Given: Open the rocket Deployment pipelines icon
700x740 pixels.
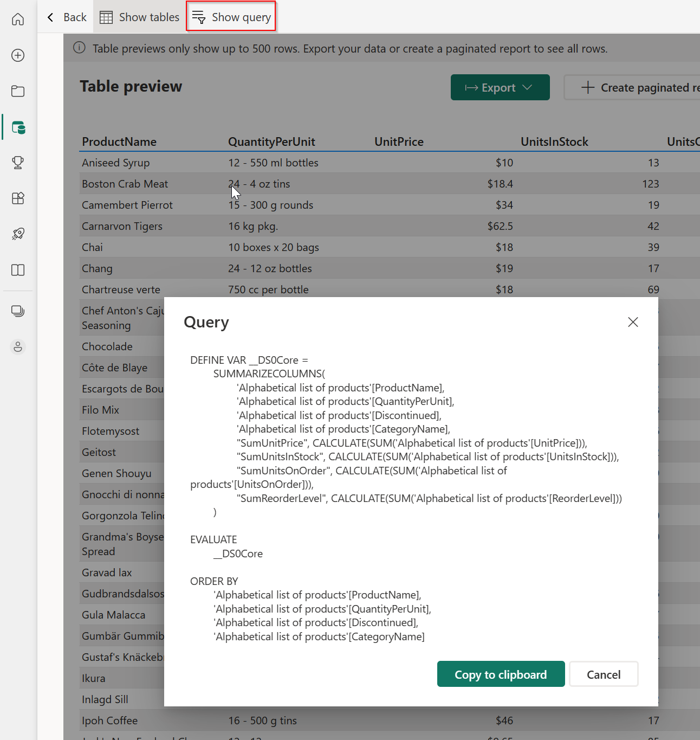Looking at the screenshot, I should pyautogui.click(x=18, y=234).
